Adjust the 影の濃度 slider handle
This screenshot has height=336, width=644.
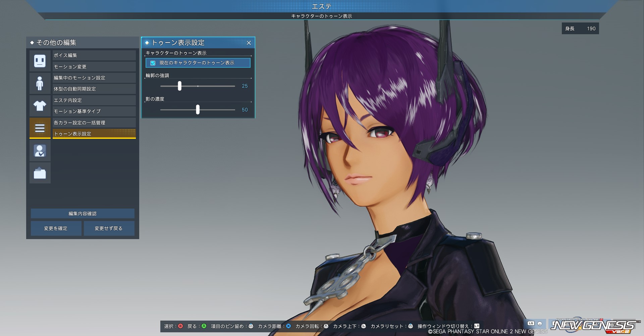(198, 109)
